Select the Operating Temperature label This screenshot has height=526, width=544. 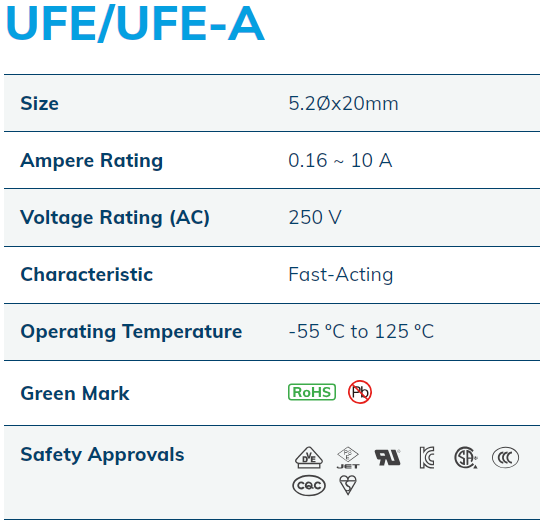131,332
